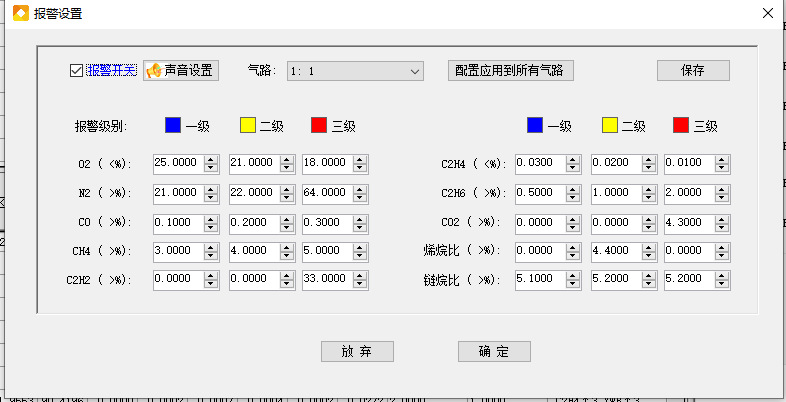Increase the CO2 level-three value 4.3000

pyautogui.click(x=722, y=220)
